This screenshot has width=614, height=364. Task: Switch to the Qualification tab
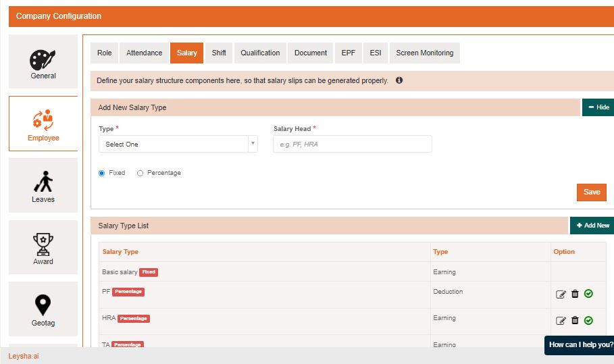pyautogui.click(x=260, y=53)
